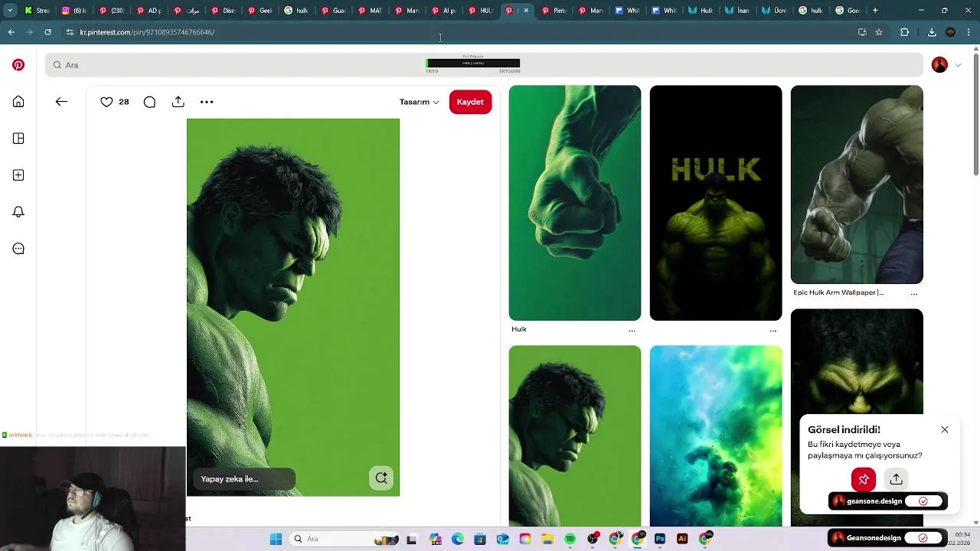Click the Pinterest 'Ara' search field
The height and width of the screenshot is (551, 980).
(x=484, y=65)
